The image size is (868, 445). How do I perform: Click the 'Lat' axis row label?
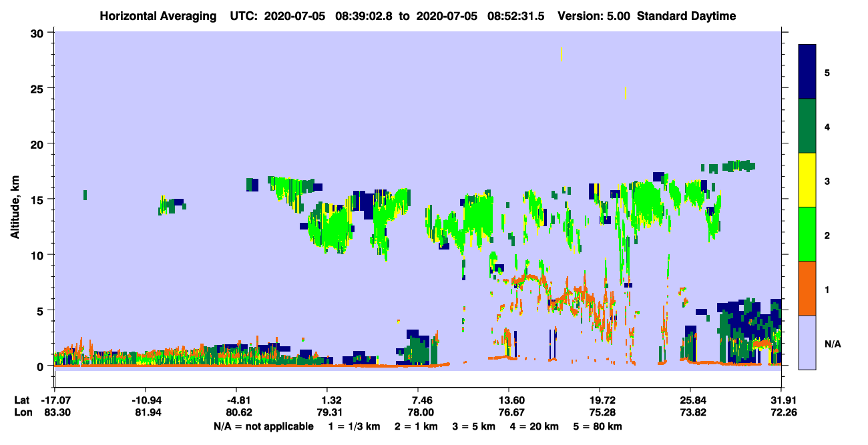pos(21,400)
